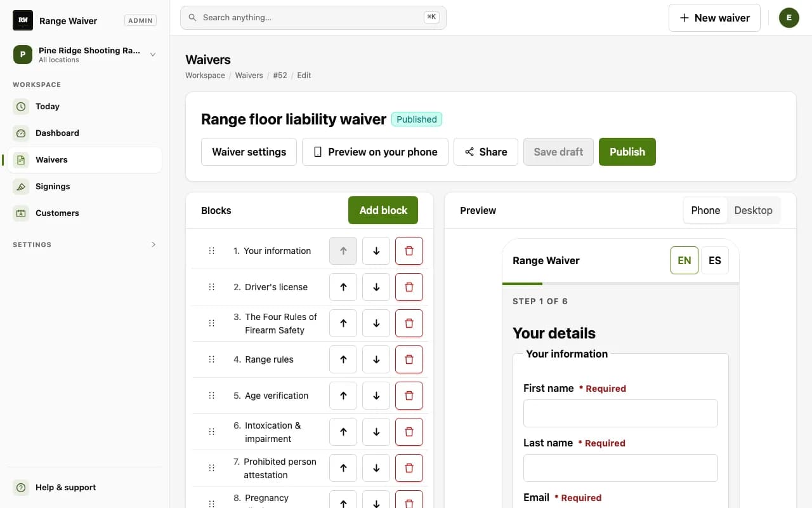This screenshot has width=812, height=508.
Task: Click the #52 breadcrumb
Action: [280, 76]
